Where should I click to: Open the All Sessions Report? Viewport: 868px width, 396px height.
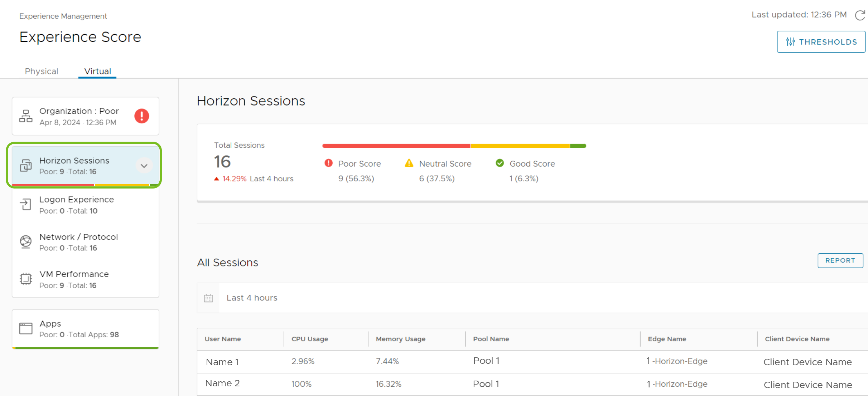(x=840, y=260)
